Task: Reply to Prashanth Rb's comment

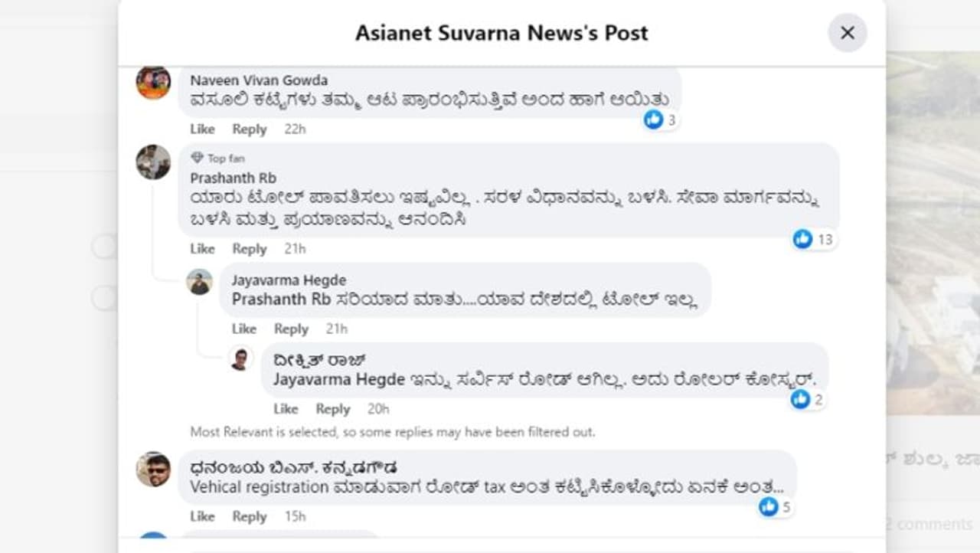Action: [250, 248]
